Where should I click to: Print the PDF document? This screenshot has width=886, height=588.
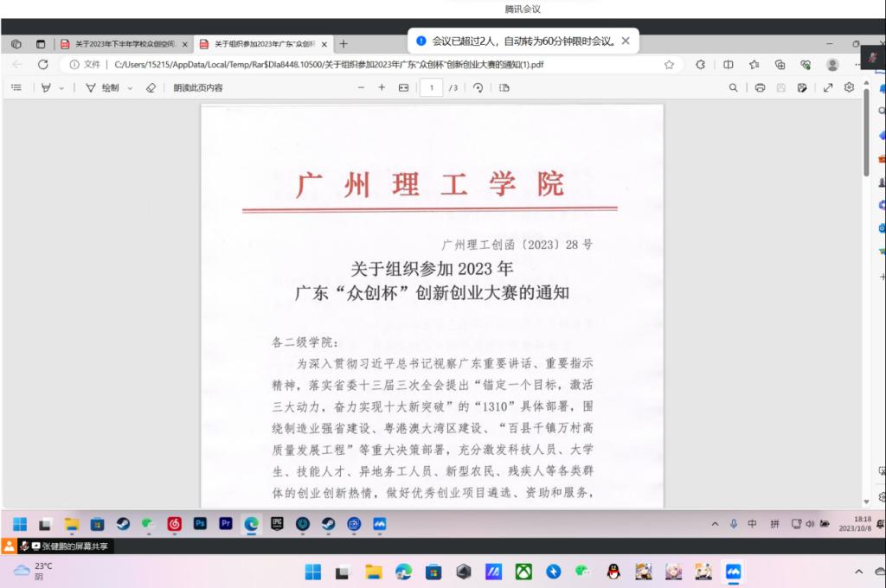tap(760, 87)
